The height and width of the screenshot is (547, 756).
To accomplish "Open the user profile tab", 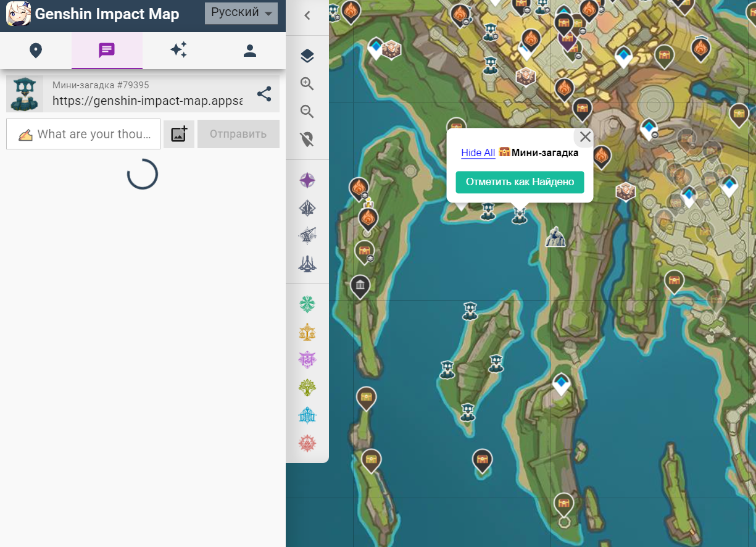I will coord(250,51).
